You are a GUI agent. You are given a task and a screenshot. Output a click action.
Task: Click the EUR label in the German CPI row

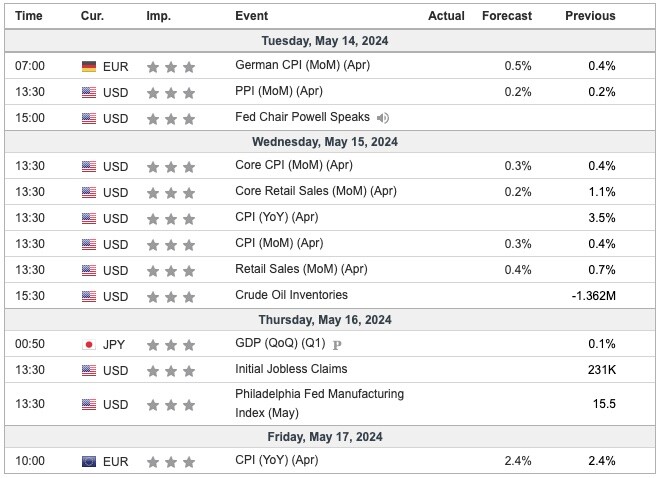[x=115, y=67]
